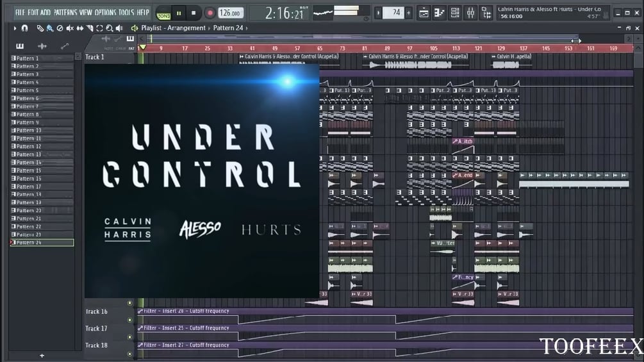Open the Playlist window from top toolbar
644x362 pixels.
[x=424, y=13]
